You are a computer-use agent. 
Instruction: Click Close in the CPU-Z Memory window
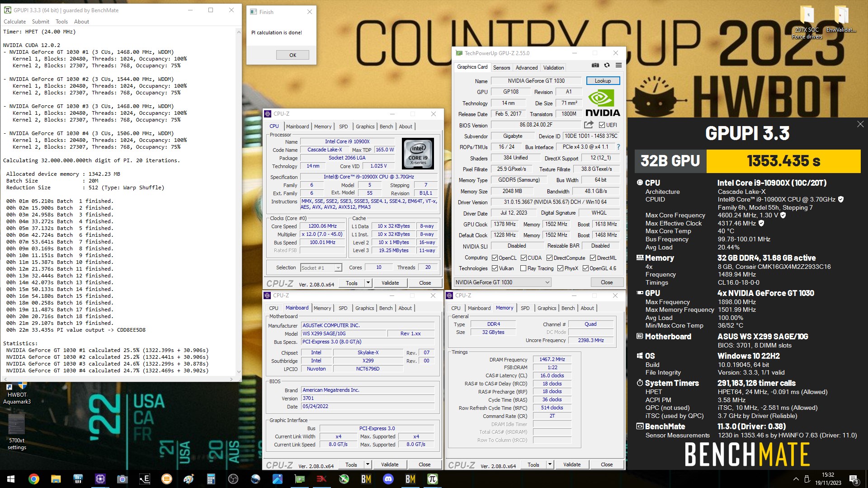[607, 465]
